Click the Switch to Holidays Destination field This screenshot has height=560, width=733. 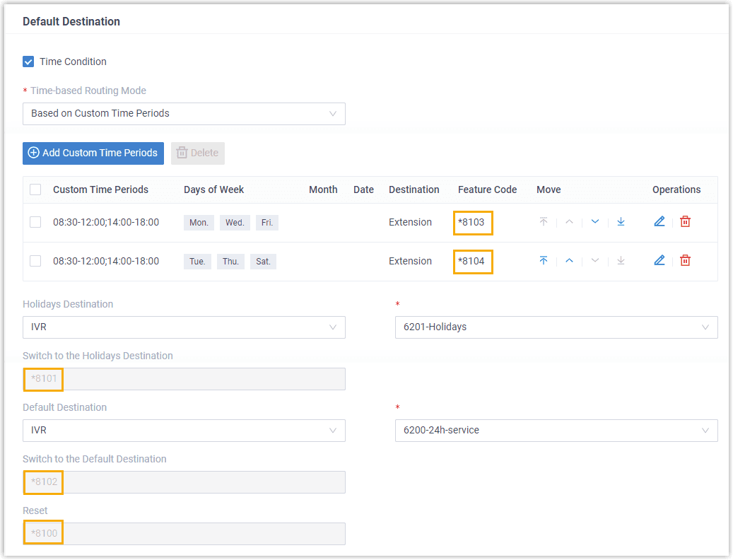point(184,379)
